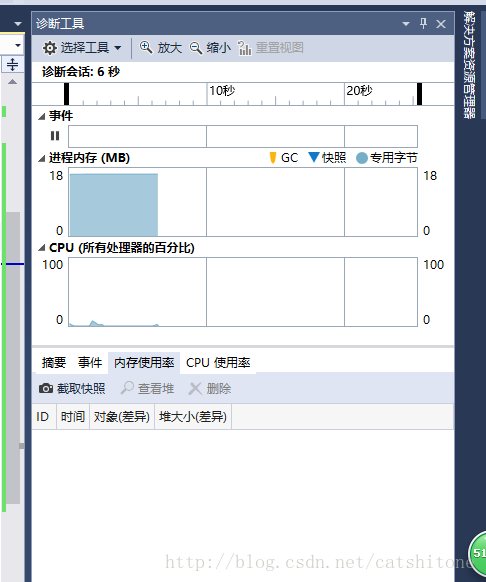Close the 诊断工具 panel
This screenshot has width=486, height=582.
[441, 24]
